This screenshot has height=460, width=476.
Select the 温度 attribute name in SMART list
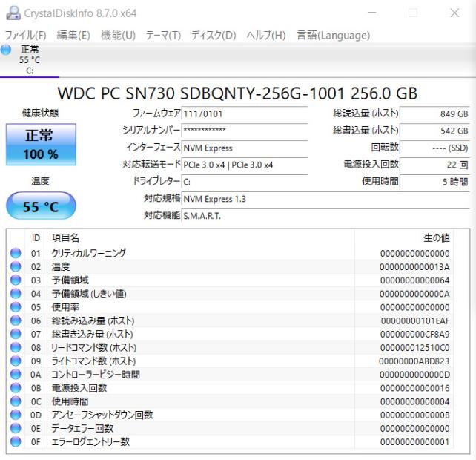click(61, 267)
